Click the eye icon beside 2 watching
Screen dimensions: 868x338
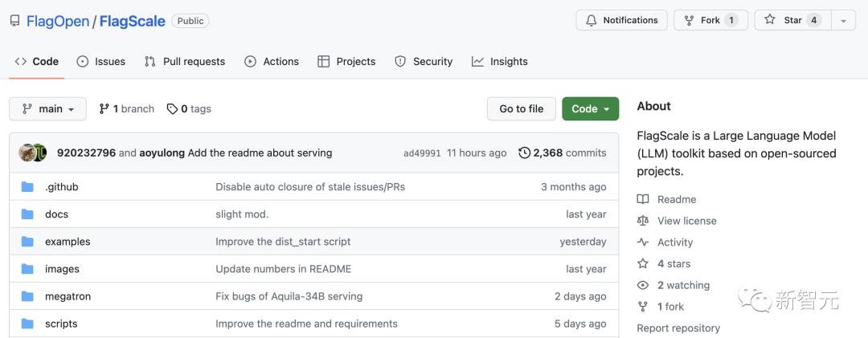tap(643, 285)
